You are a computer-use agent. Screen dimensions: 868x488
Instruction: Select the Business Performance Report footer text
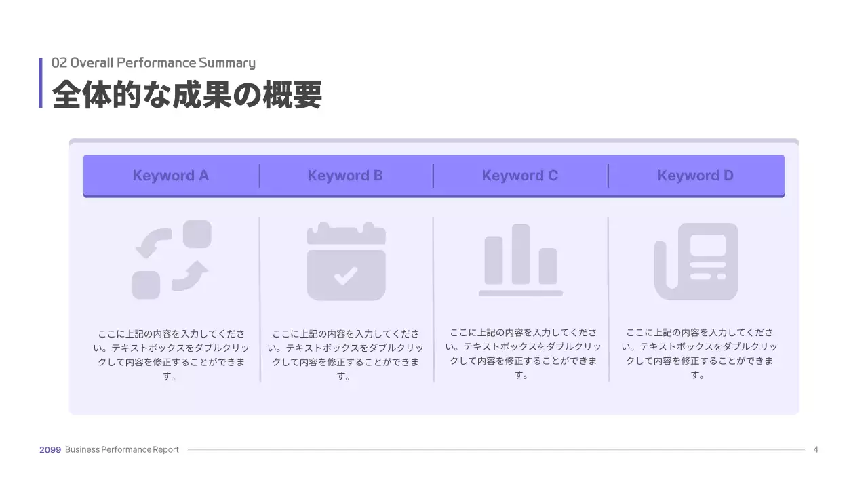pyautogui.click(x=122, y=449)
